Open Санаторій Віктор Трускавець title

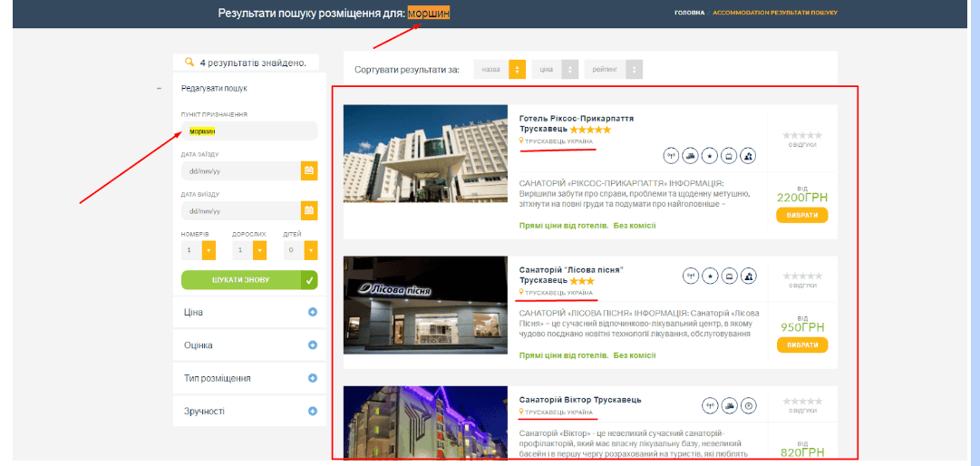[x=580, y=400]
